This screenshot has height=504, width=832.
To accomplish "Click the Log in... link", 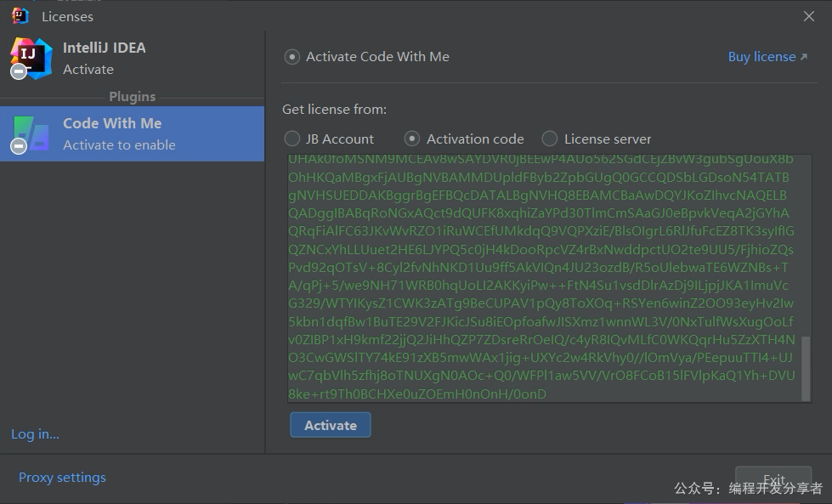I will pyautogui.click(x=35, y=434).
